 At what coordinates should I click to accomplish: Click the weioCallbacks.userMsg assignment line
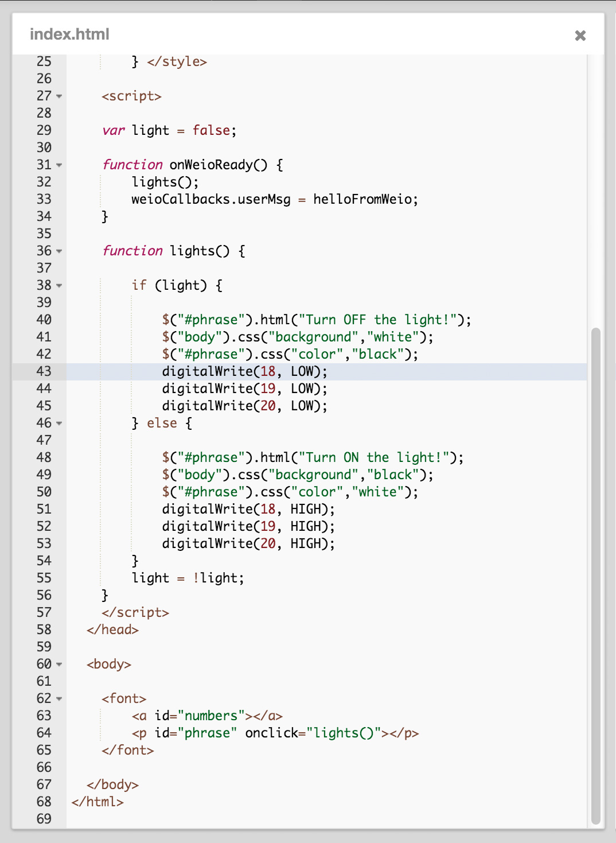pos(274,200)
